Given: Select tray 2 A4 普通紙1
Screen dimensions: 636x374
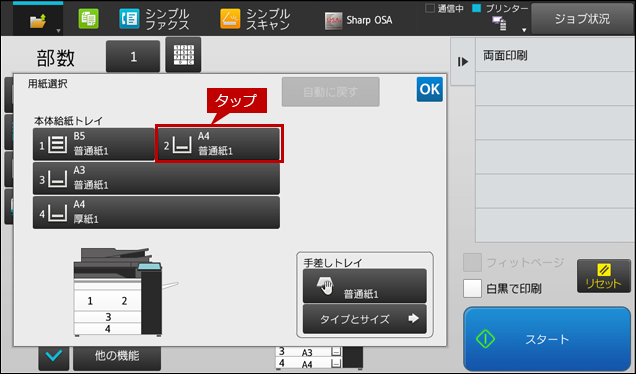Looking at the screenshot, I should (219, 144).
